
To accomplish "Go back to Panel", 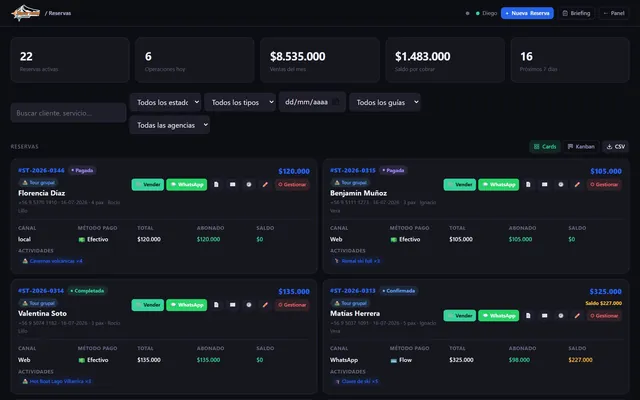I will coord(614,13).
